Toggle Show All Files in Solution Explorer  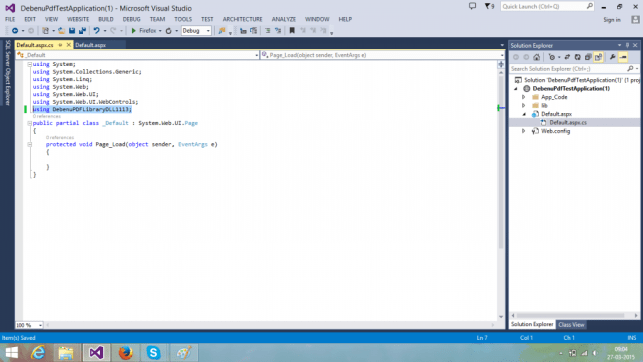[598, 57]
